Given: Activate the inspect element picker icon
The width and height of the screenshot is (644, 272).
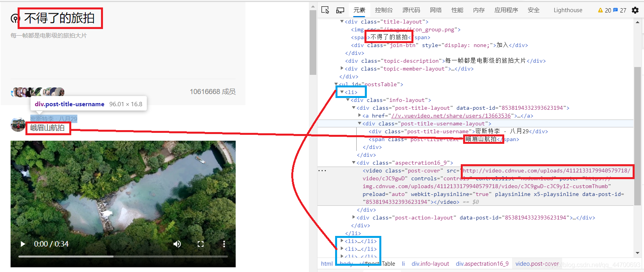Looking at the screenshot, I should 325,10.
